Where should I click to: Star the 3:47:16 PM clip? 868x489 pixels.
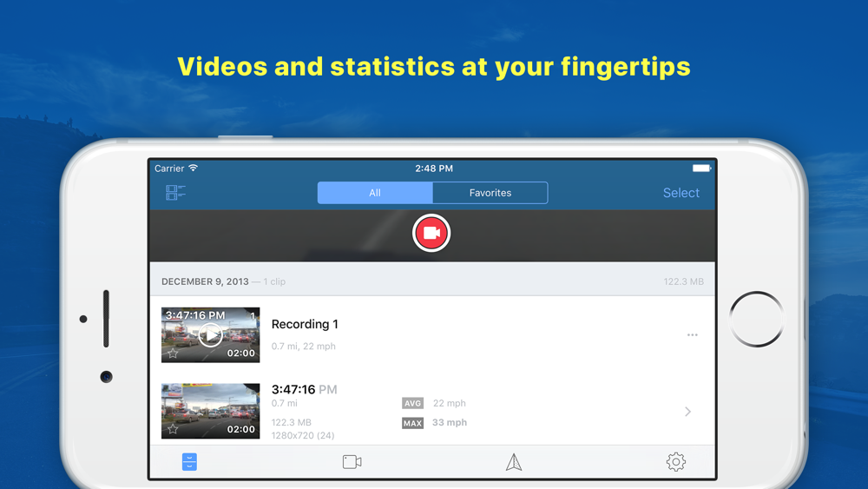click(173, 429)
